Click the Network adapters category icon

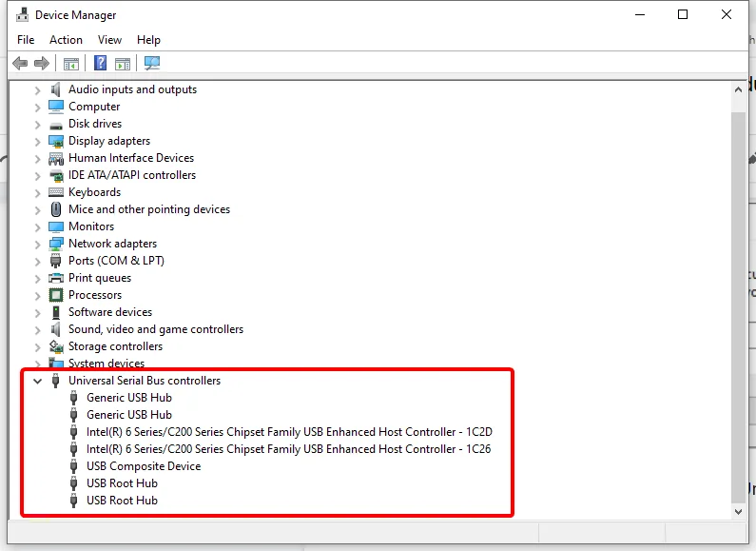coord(56,244)
